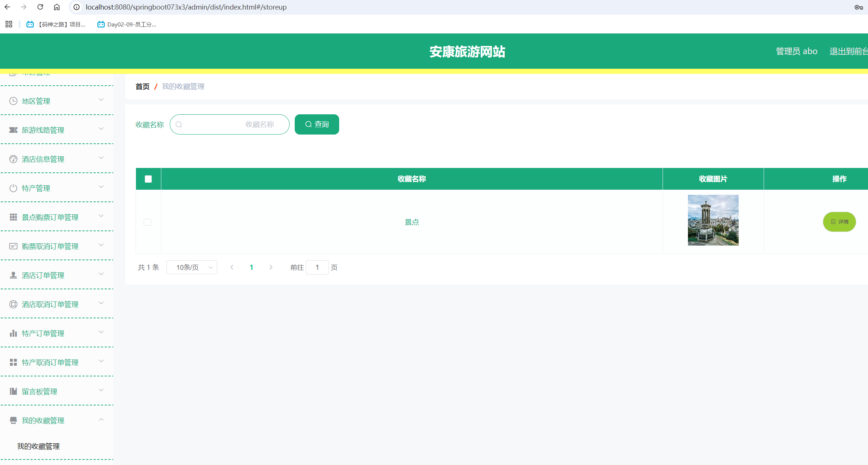Click the next page arrow

point(271,267)
